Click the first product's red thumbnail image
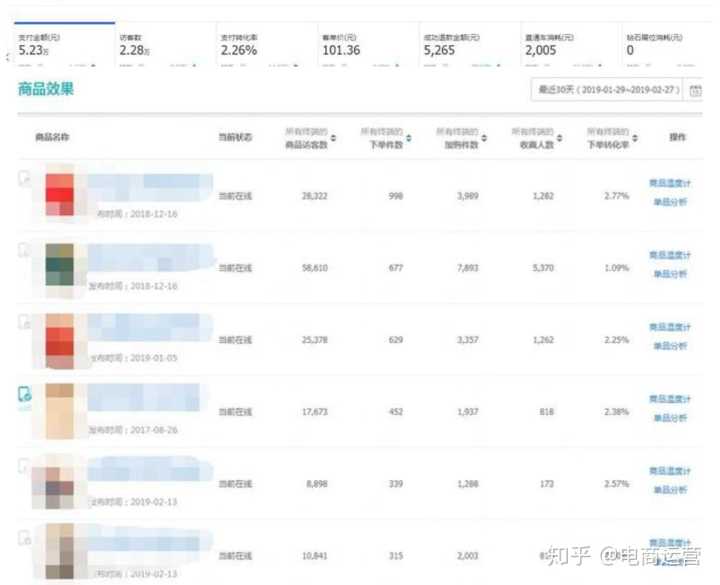Viewport: 720px width, 585px height. click(61, 195)
